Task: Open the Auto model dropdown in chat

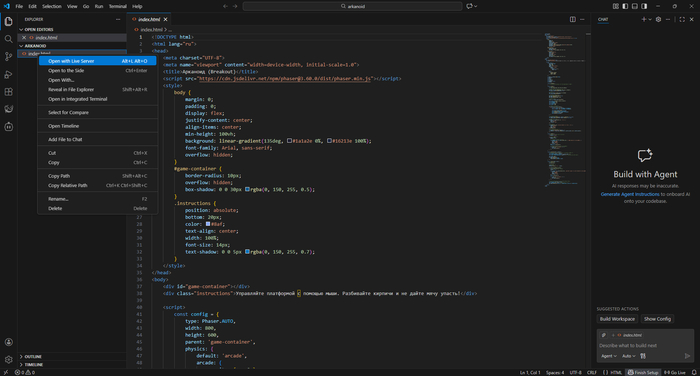Action: 629,356
